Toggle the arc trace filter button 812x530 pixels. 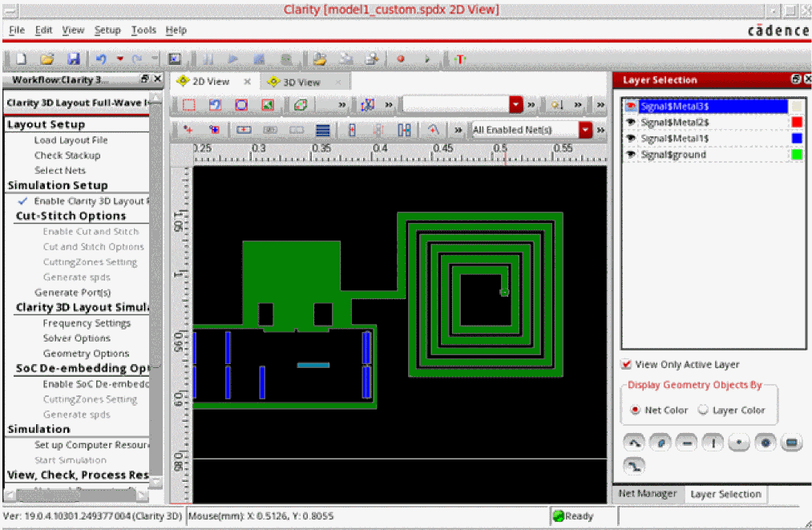click(x=634, y=443)
